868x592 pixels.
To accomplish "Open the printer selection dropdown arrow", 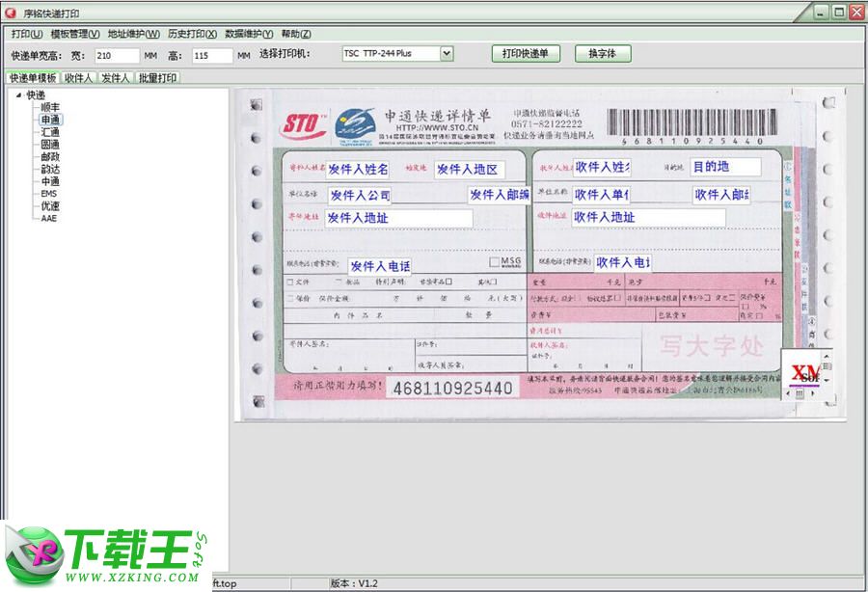I will coord(447,54).
